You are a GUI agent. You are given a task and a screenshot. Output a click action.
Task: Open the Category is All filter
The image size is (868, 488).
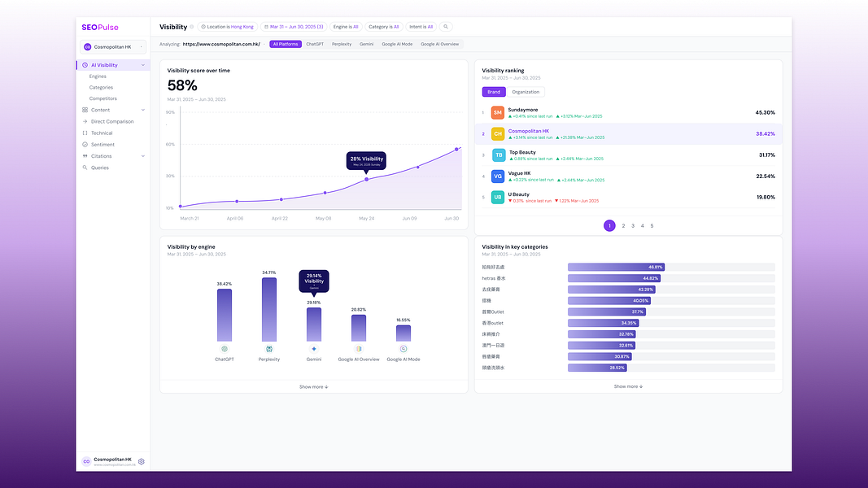[384, 27]
